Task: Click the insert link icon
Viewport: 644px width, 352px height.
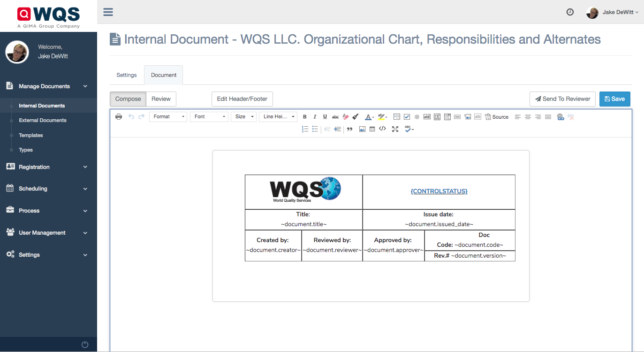Action: tap(561, 117)
